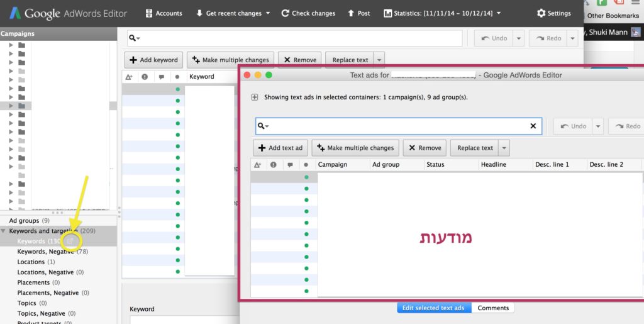Click Undo in main window
Image resolution: width=644 pixels, height=324 pixels.
click(x=494, y=38)
